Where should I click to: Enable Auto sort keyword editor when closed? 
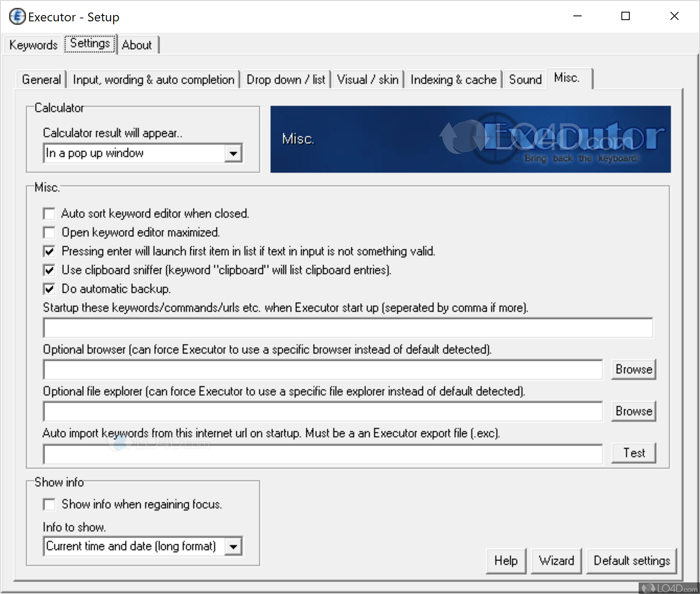tap(49, 214)
